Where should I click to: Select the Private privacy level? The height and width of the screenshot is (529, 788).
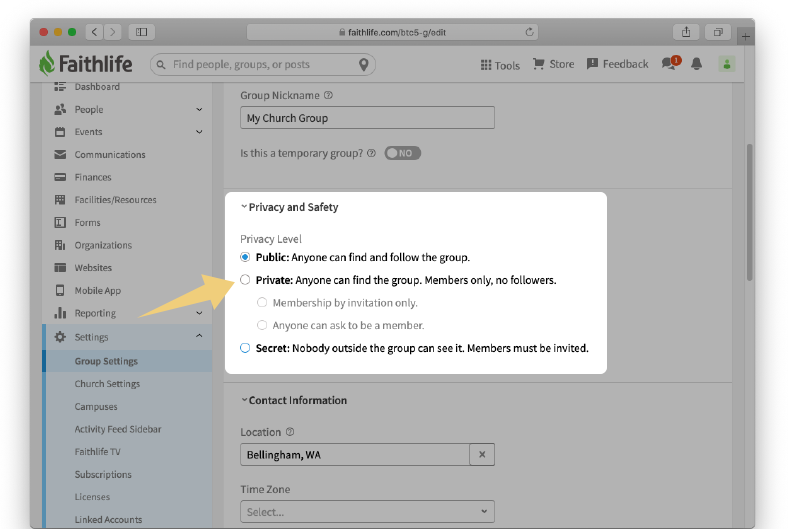245,280
